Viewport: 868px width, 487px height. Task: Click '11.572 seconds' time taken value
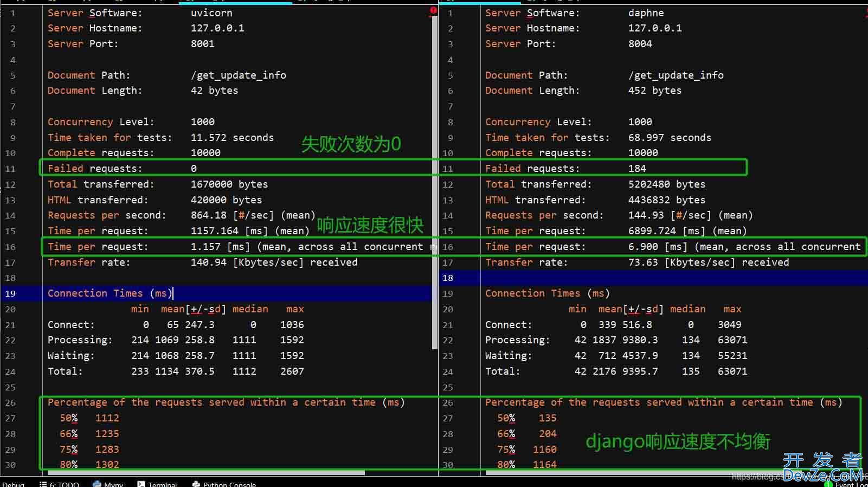[x=232, y=138]
